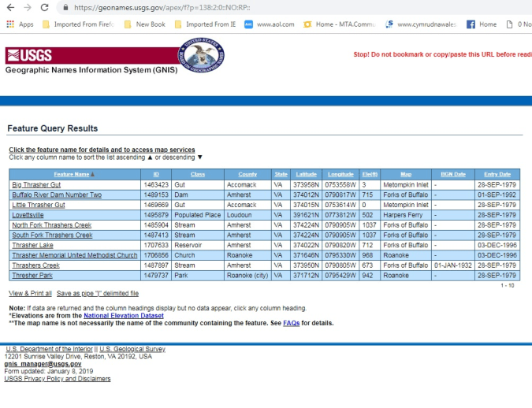
Task: Open Thrashers Creek feature details
Action: coord(36,265)
